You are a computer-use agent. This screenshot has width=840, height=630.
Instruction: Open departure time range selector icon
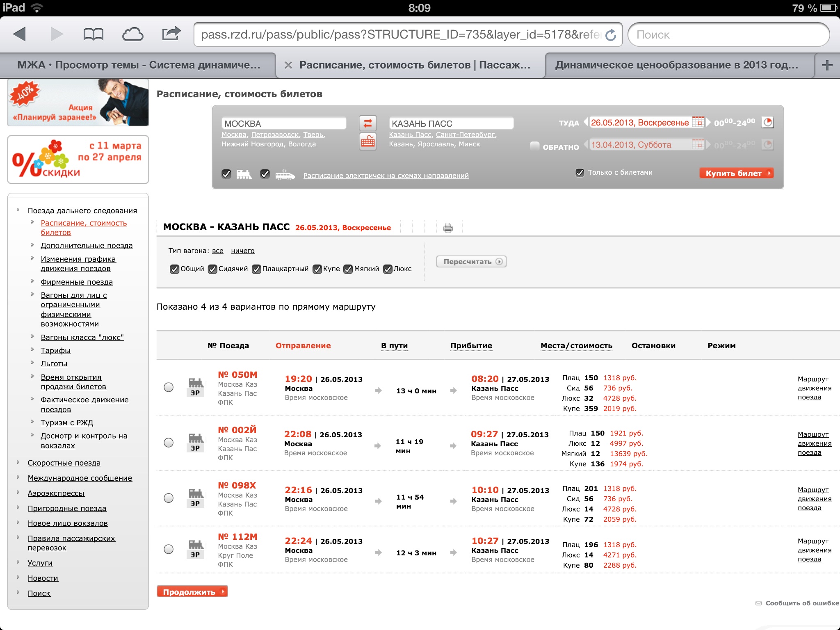[767, 122]
